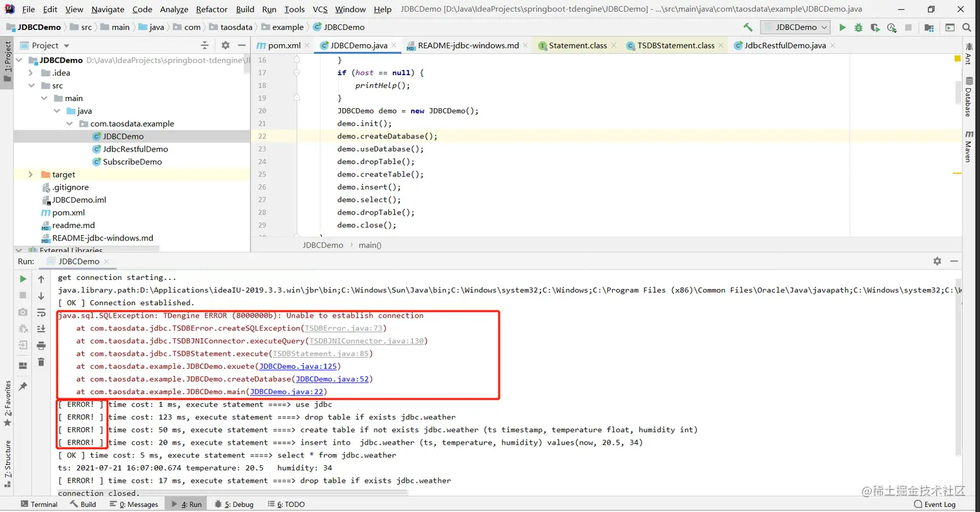Toggle the Maven tool window stripe

click(968, 146)
